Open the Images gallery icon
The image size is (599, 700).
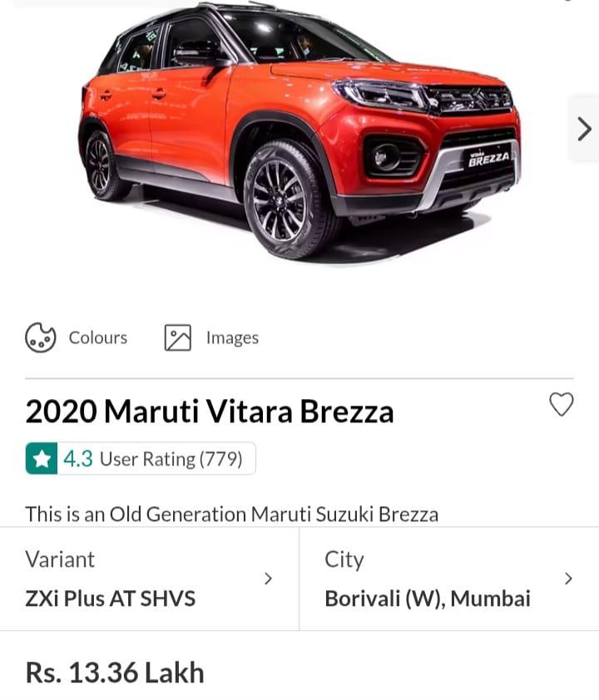(178, 338)
